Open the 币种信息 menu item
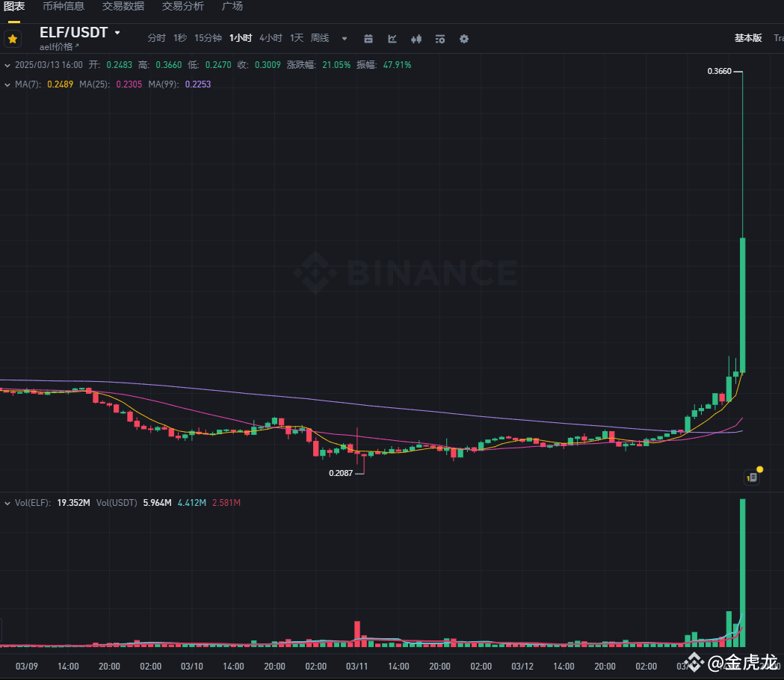784x680 pixels. point(63,6)
